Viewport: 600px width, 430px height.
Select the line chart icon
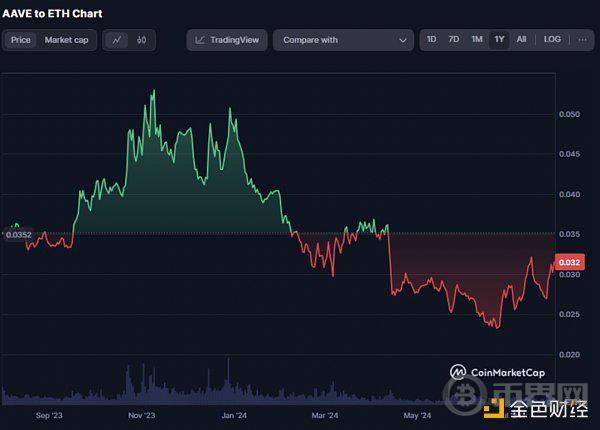point(118,40)
